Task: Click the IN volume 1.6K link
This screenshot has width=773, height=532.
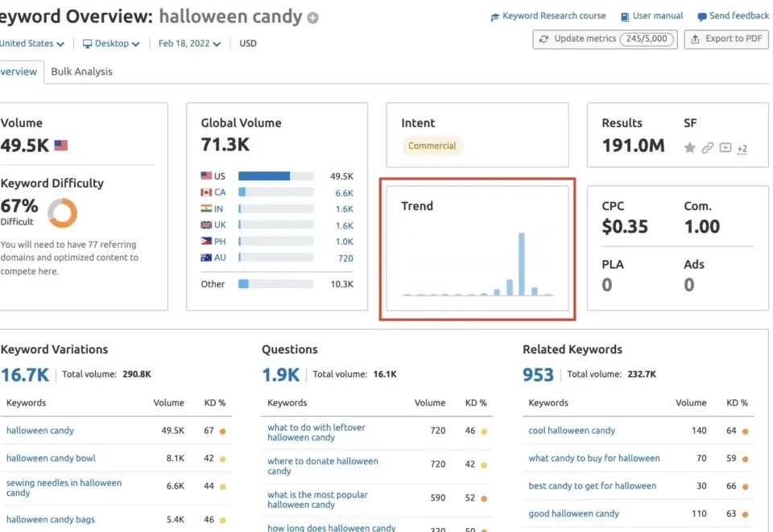Action: point(344,209)
